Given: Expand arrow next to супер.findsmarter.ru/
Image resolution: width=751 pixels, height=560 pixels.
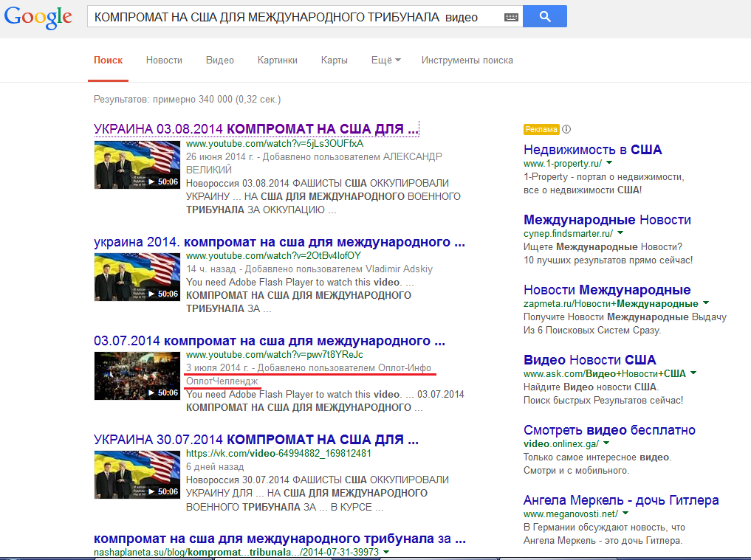Looking at the screenshot, I should [620, 232].
